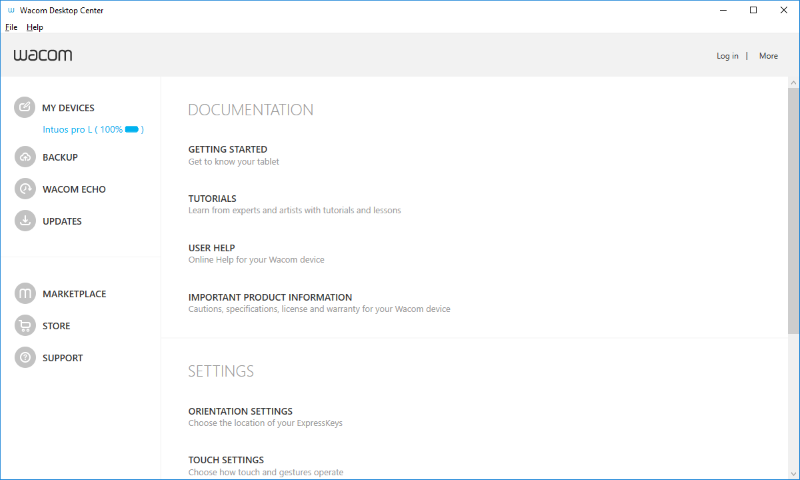Click the Wacom Echo icon

click(x=25, y=189)
